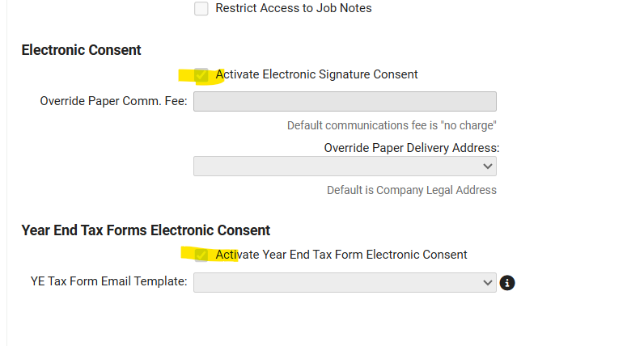Click the 'Restrict Access to Job Notes' label text

point(293,9)
